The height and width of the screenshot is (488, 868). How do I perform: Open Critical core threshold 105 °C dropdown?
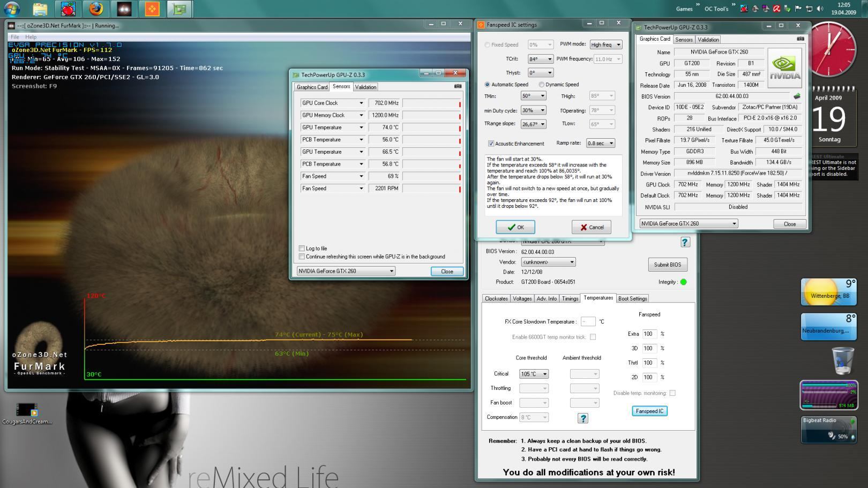534,374
